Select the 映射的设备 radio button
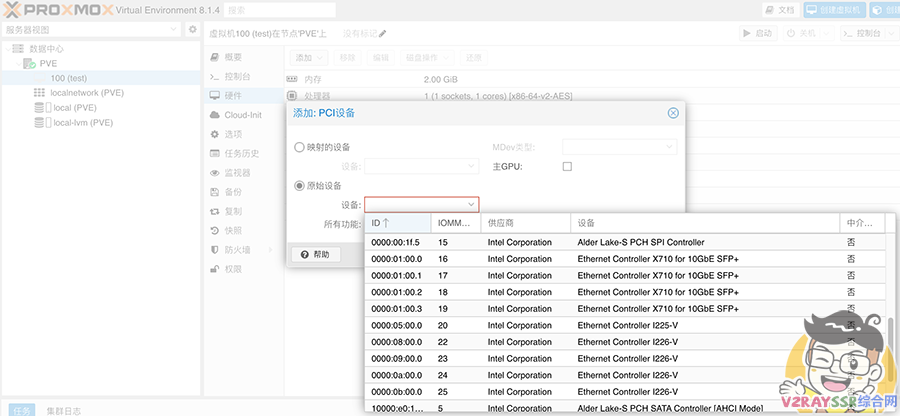The width and height of the screenshot is (900, 416). 300,147
